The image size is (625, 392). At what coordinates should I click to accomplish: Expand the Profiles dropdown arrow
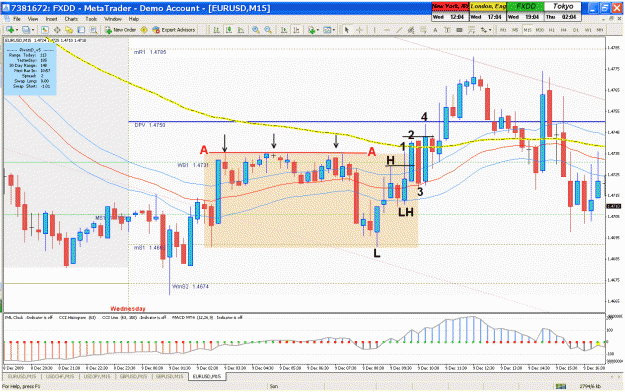coord(33,30)
